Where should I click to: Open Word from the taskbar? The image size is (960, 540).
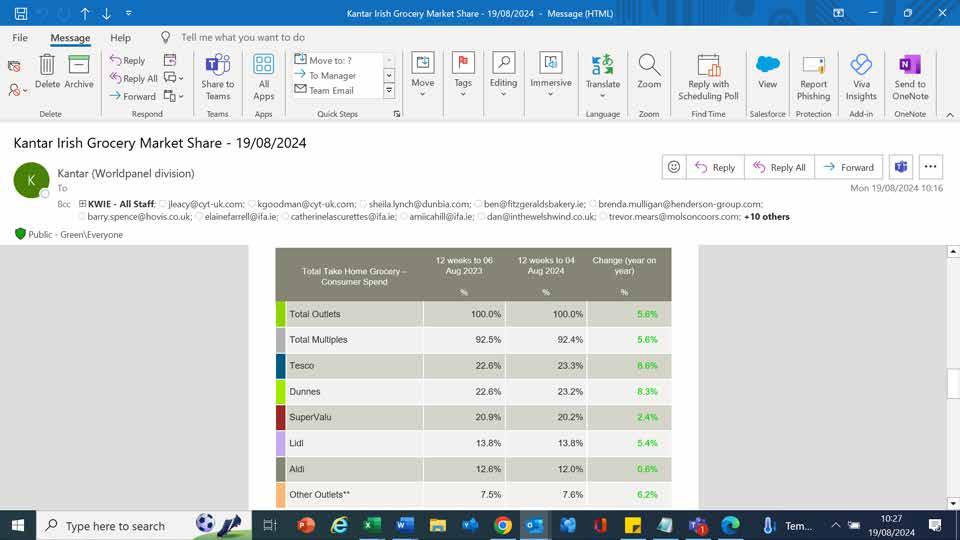(x=405, y=525)
